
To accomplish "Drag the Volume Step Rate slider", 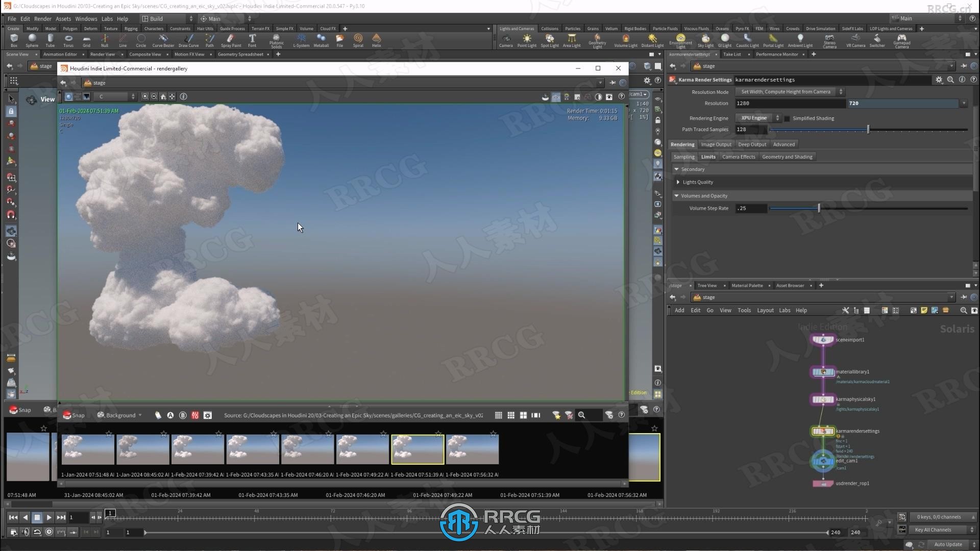I will [819, 208].
